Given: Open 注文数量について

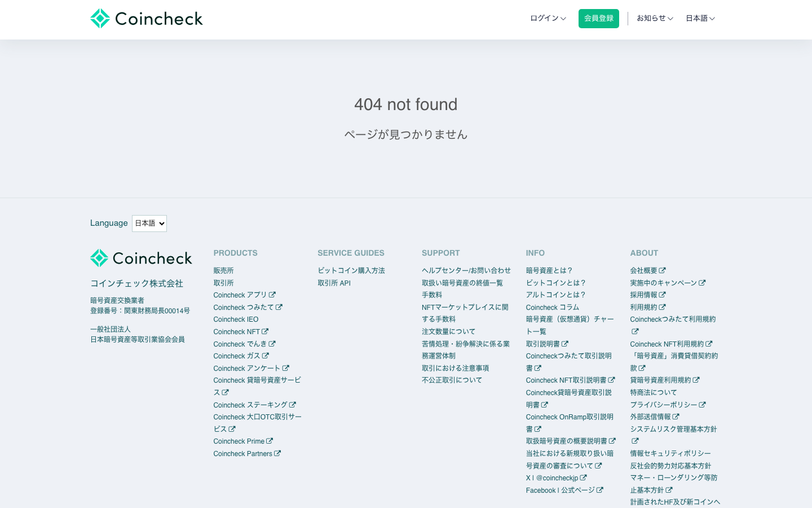Looking at the screenshot, I should pyautogui.click(x=449, y=332).
